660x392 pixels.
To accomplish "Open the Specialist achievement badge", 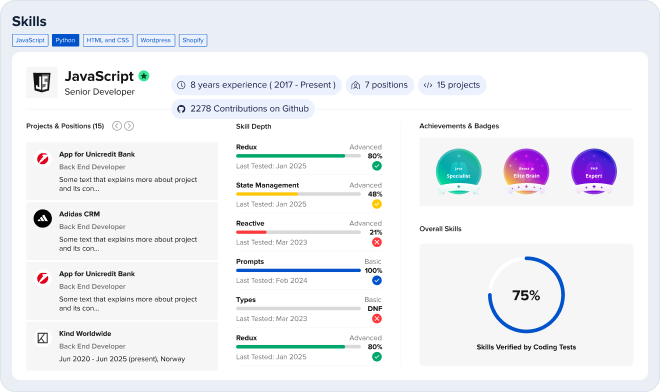I will (x=458, y=172).
